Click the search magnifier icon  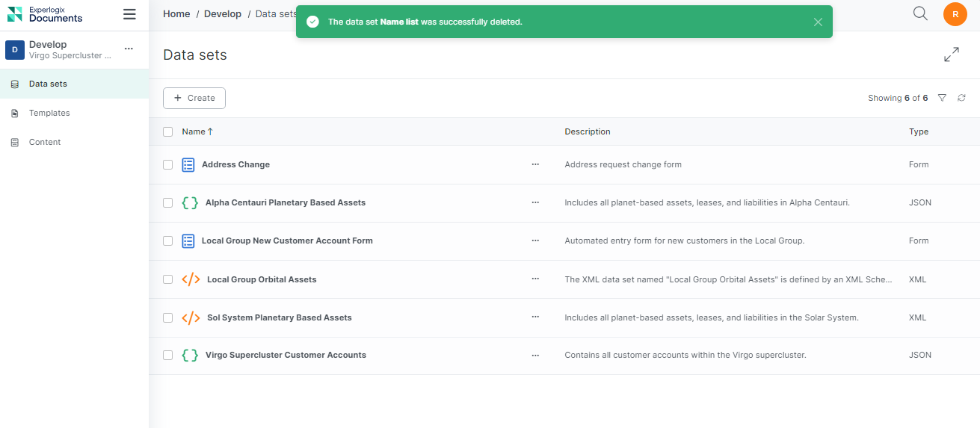tap(920, 13)
